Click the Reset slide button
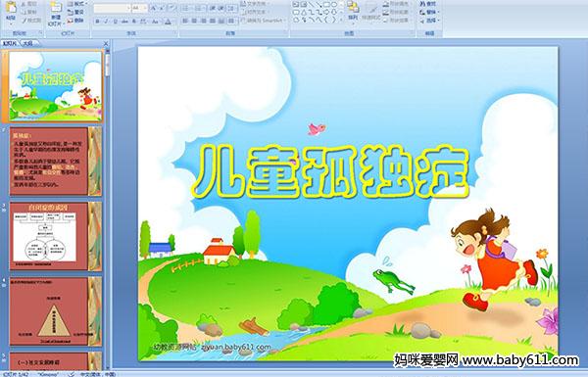588x377 pixels. pos(76,12)
